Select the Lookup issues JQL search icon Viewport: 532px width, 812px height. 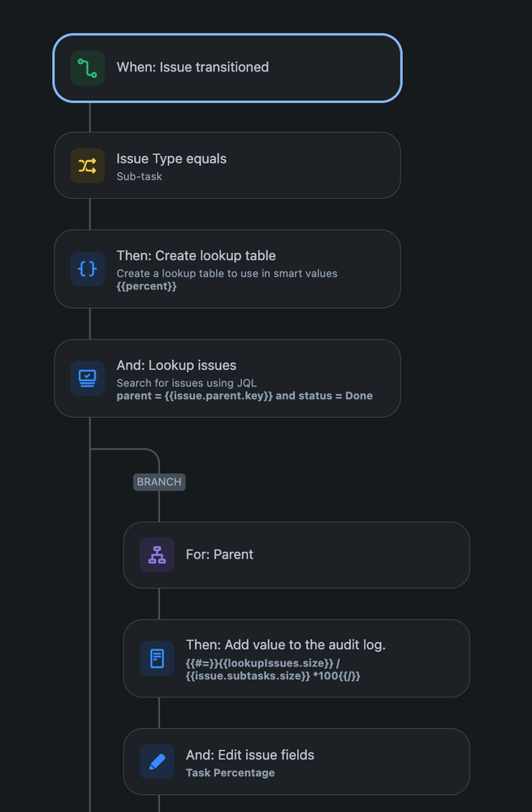coord(87,378)
